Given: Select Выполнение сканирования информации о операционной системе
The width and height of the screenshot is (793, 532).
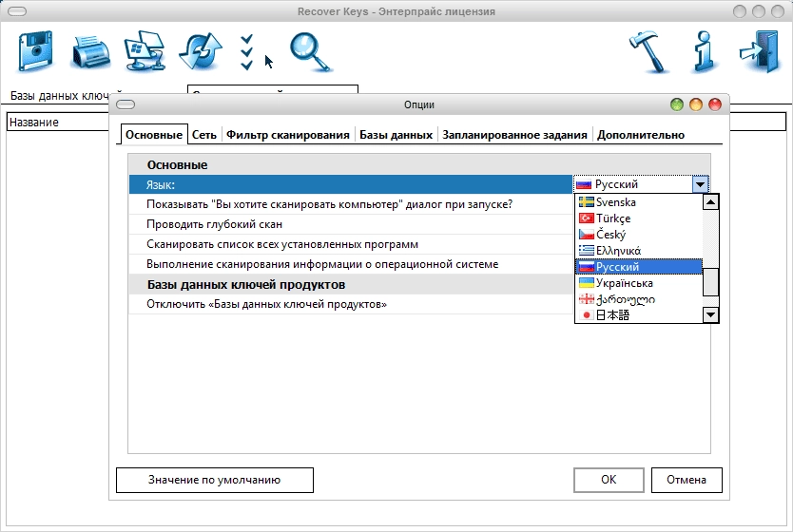Looking at the screenshot, I should tap(351, 264).
